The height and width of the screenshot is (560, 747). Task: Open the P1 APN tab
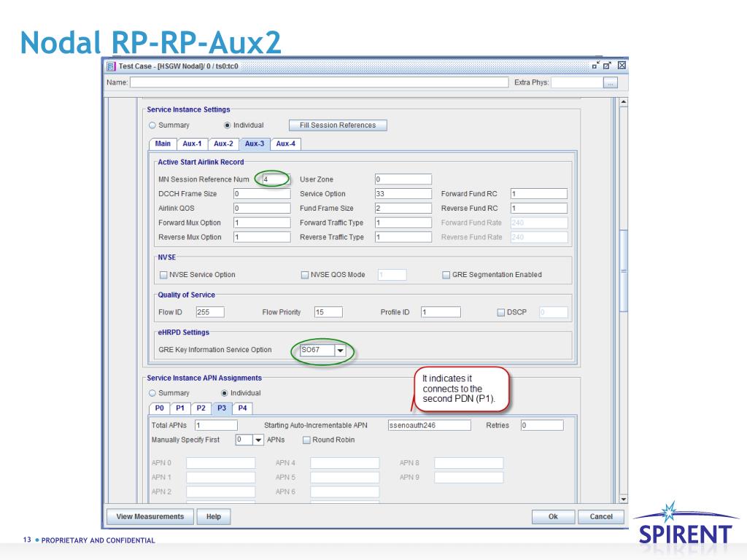click(x=180, y=408)
